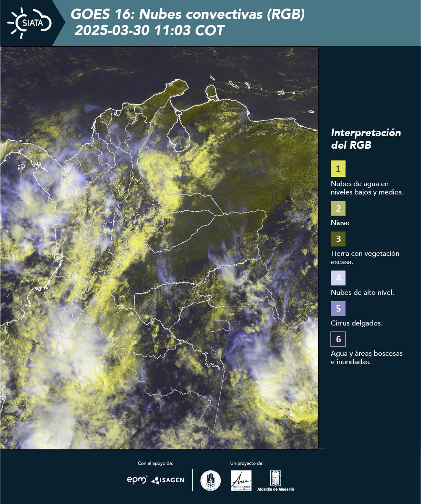Click the SIATA logo in the header
This screenshot has height=504, width=421.
click(x=29, y=23)
